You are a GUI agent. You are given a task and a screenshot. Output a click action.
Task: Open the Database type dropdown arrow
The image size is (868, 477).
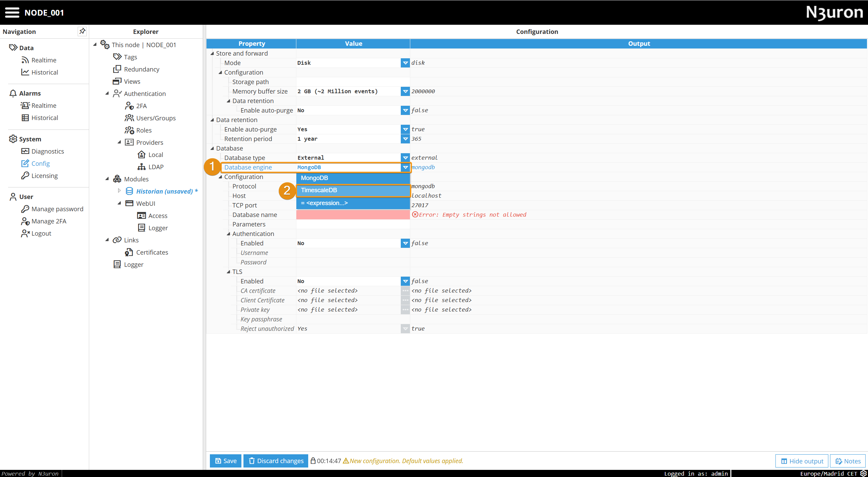pos(405,158)
